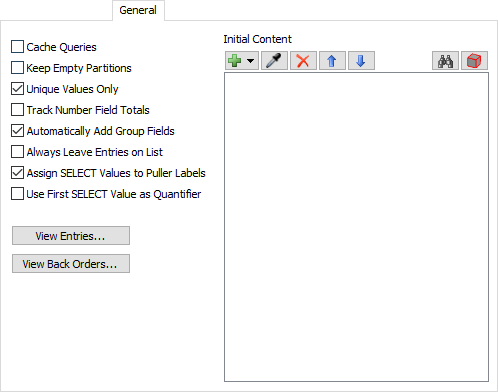Enable Use First SELECT Value as Quantifier

pos(17,194)
